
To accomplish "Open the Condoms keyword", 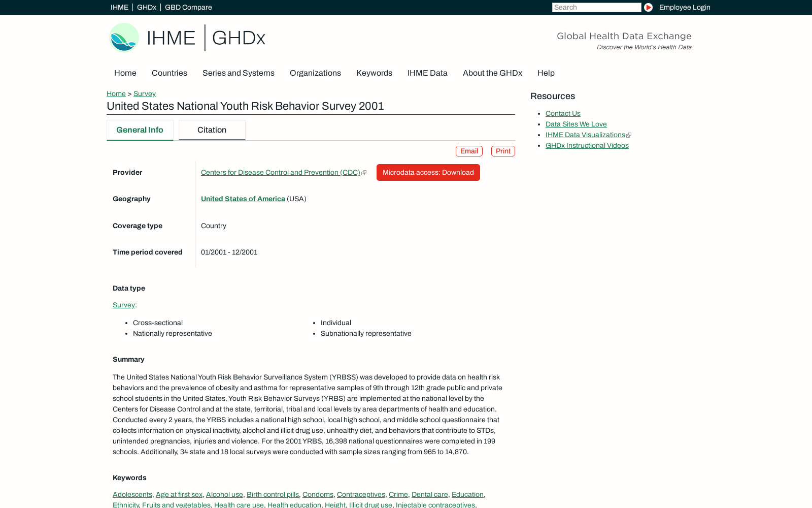I will pos(318,495).
